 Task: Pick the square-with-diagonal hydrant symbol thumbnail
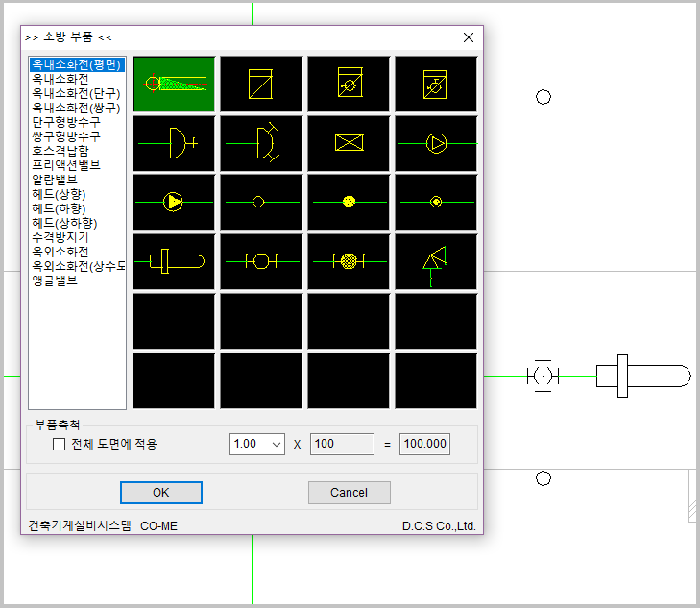261,84
